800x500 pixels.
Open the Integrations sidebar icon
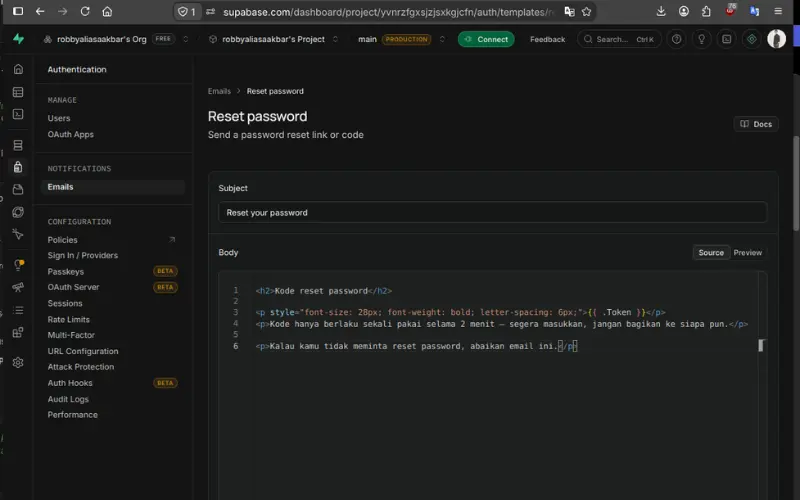tap(18, 333)
